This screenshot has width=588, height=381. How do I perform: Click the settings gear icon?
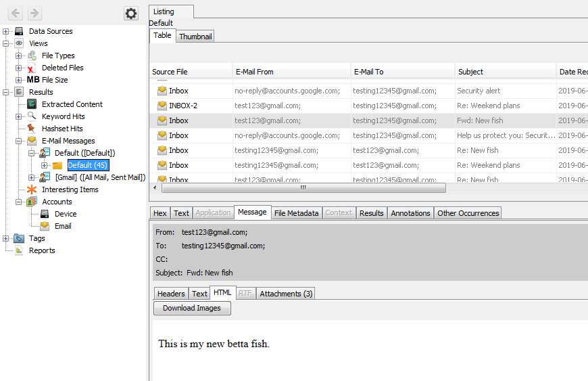coord(131,14)
